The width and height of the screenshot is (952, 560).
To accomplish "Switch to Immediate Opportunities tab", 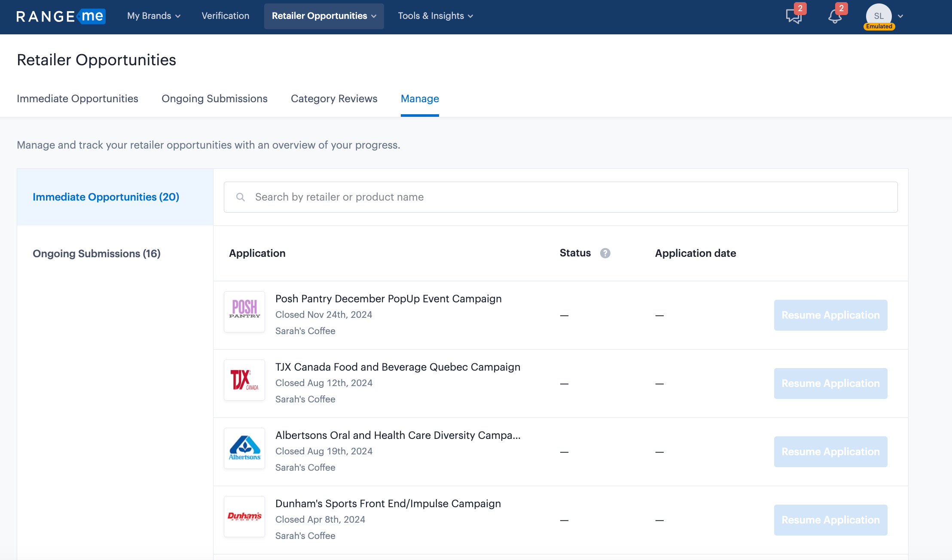I will (77, 99).
